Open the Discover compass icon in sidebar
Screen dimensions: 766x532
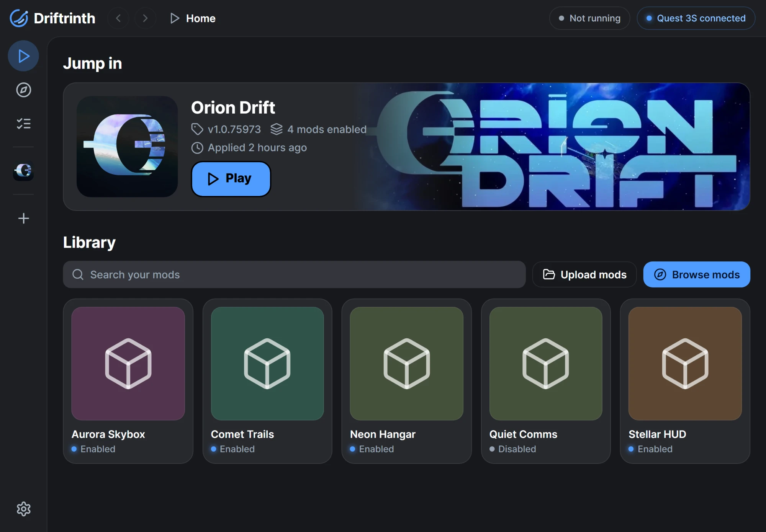[x=23, y=90]
